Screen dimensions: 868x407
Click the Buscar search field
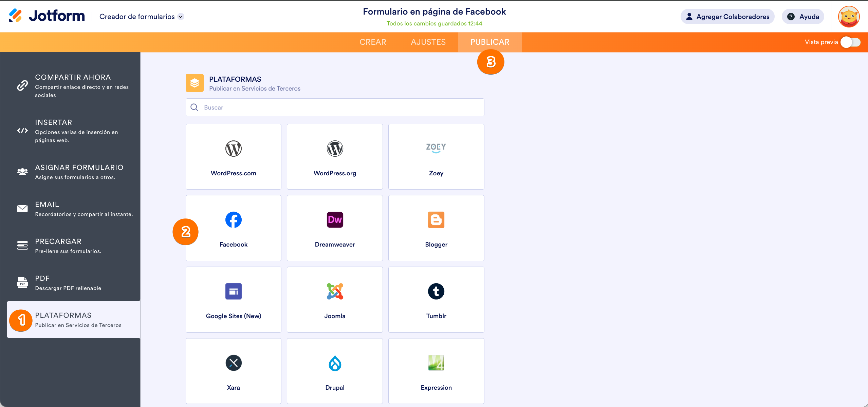pyautogui.click(x=335, y=108)
